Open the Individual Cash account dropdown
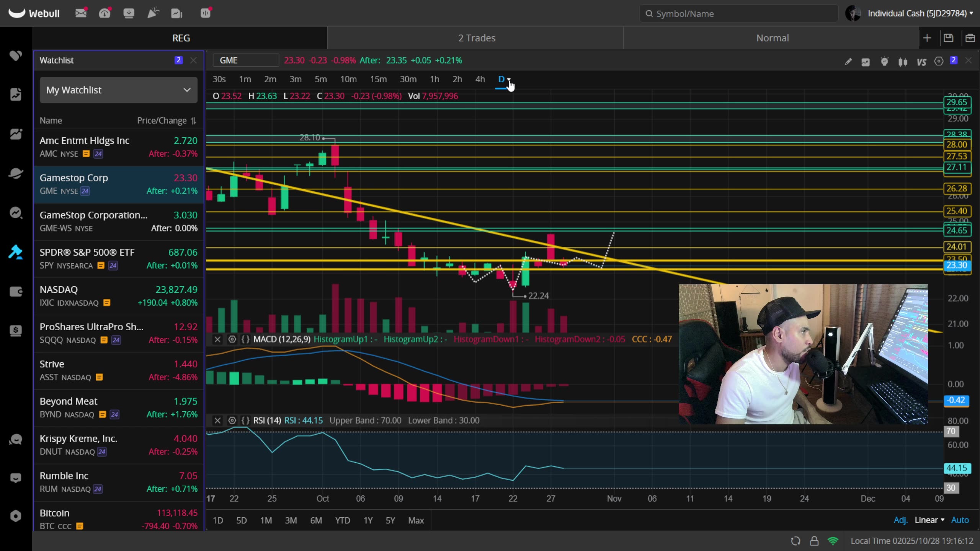The width and height of the screenshot is (980, 551). (x=920, y=13)
